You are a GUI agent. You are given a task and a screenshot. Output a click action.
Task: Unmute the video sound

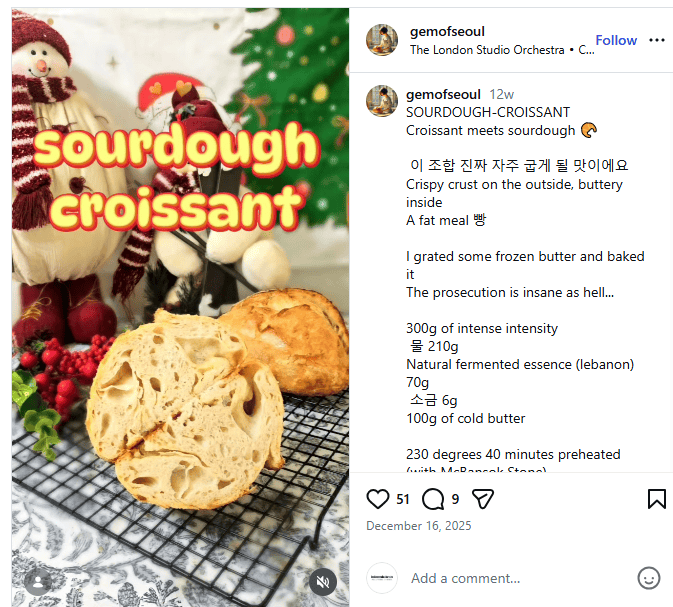click(322, 581)
